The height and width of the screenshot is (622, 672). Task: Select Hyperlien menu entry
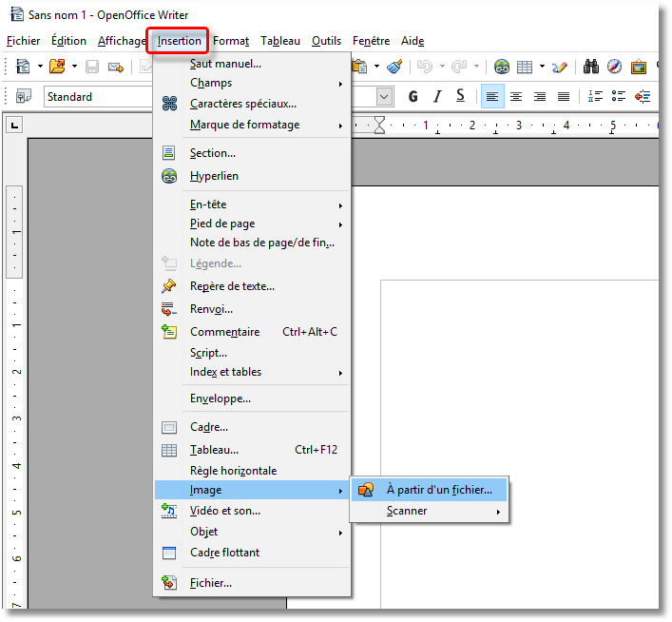tap(253, 176)
